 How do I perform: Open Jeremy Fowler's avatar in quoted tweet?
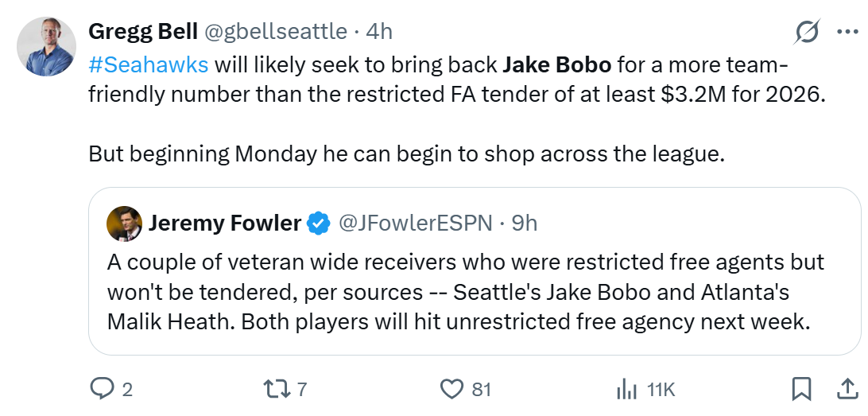point(124,224)
